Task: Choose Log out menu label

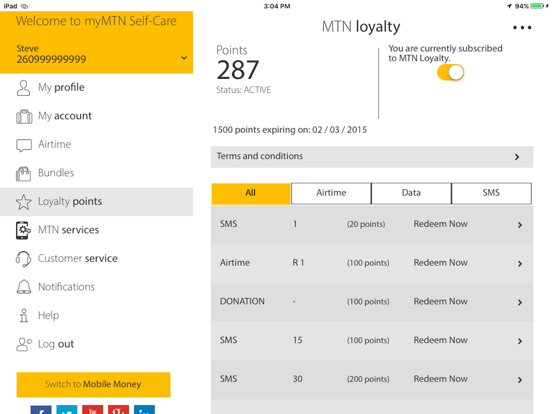Action: [56, 344]
